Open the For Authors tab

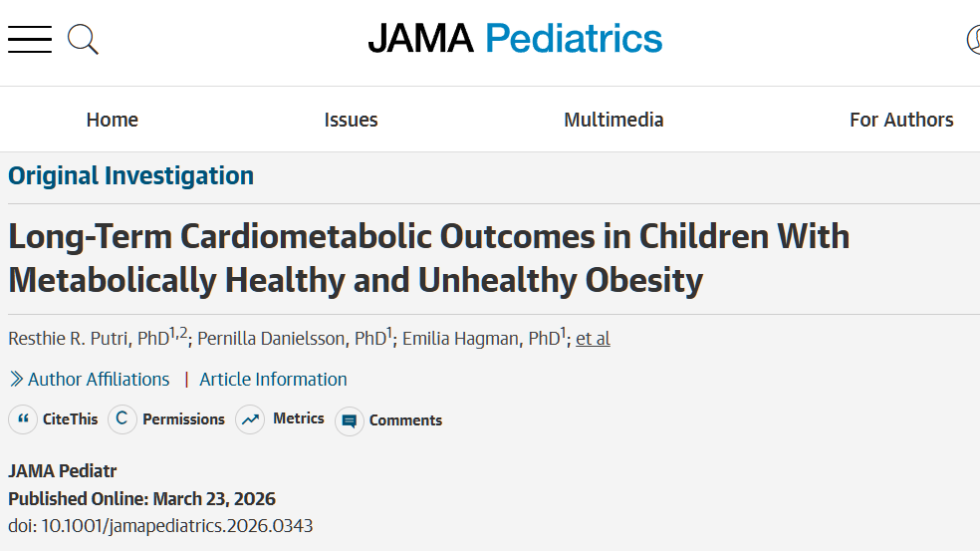900,120
